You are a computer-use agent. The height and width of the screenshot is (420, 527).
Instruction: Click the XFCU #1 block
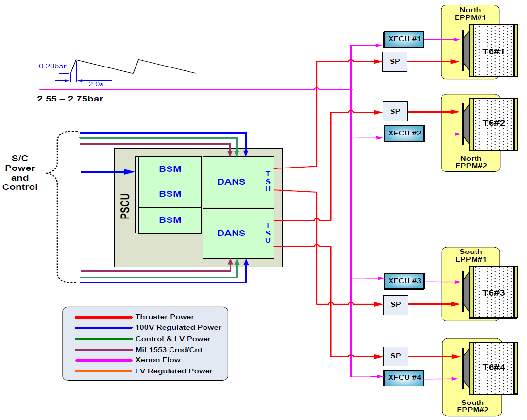click(x=403, y=39)
